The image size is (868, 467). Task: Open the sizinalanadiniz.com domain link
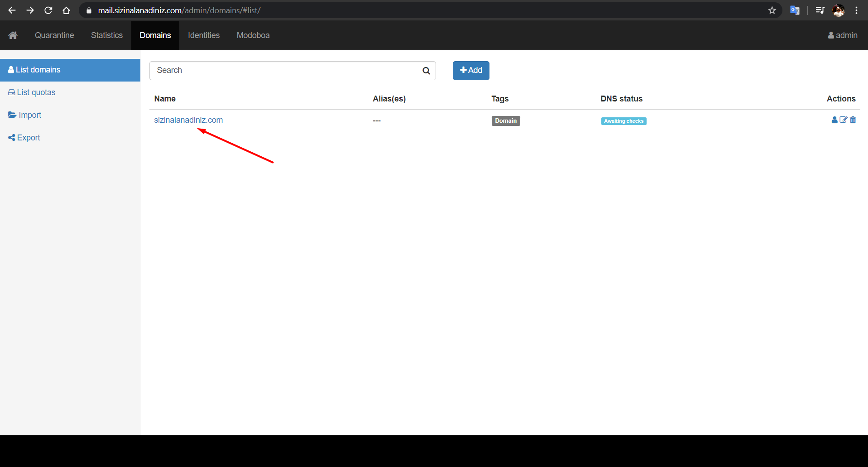pyautogui.click(x=188, y=120)
